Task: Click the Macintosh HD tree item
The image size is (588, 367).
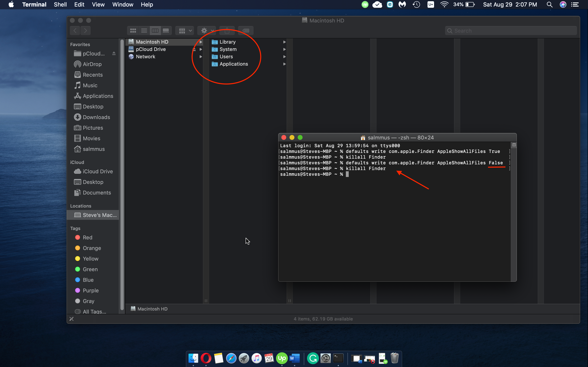Action: [x=152, y=41]
